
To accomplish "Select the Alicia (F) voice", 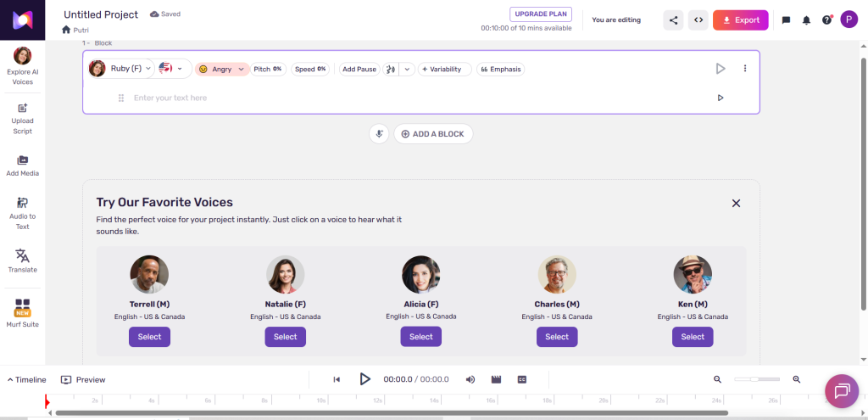I will [x=420, y=337].
